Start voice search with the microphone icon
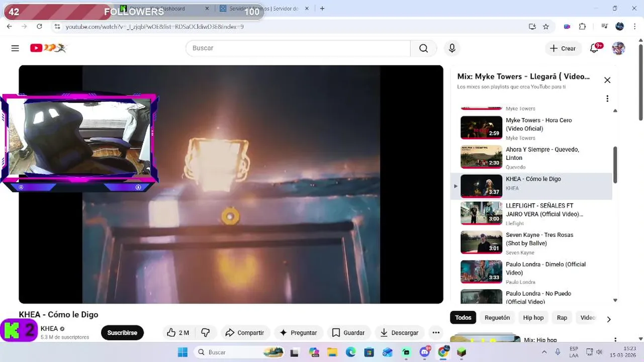 (x=452, y=48)
